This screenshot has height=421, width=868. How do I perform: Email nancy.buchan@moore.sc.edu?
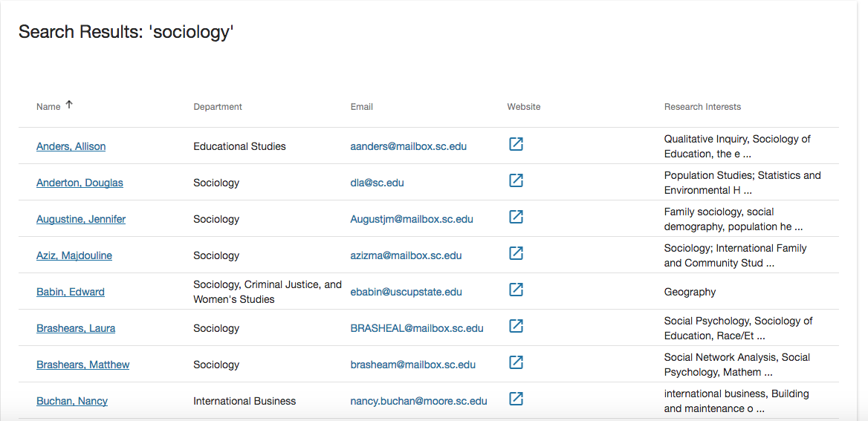pyautogui.click(x=418, y=401)
